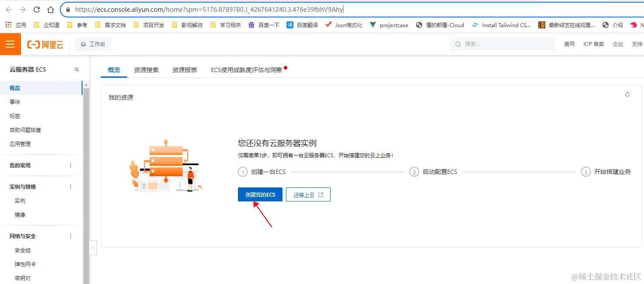Open the 懂的都懂-Cloud bookmark
Image resolution: width=644 pixels, height=284 pixels.
(440, 25)
